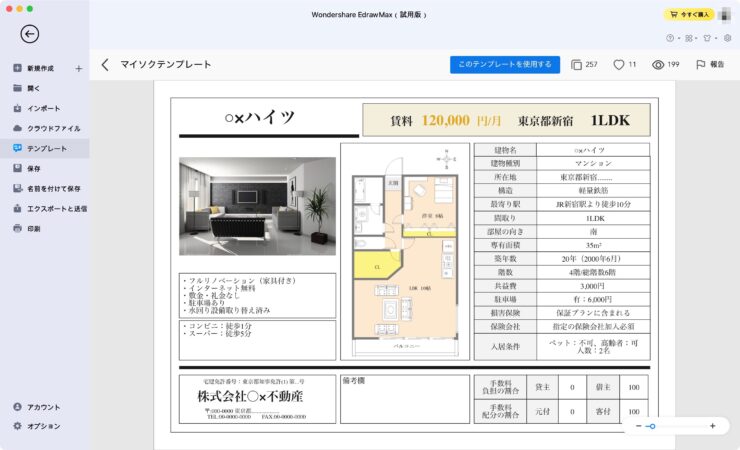Click the zoom slider handle
This screenshot has width=740, height=450.
coord(652,426)
